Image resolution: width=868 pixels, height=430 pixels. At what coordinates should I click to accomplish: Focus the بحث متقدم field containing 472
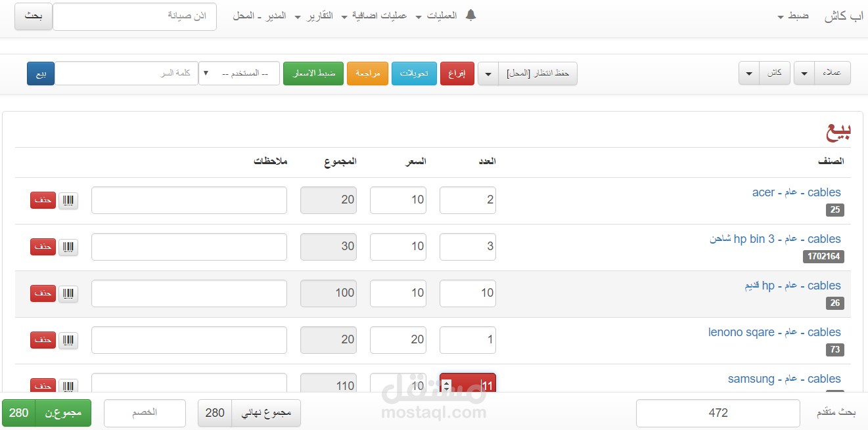pos(718,413)
